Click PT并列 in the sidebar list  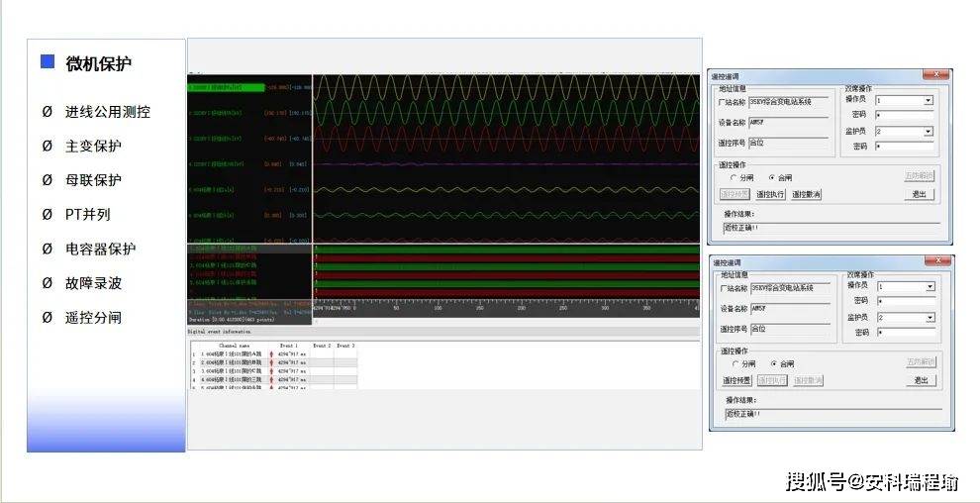pos(87,214)
